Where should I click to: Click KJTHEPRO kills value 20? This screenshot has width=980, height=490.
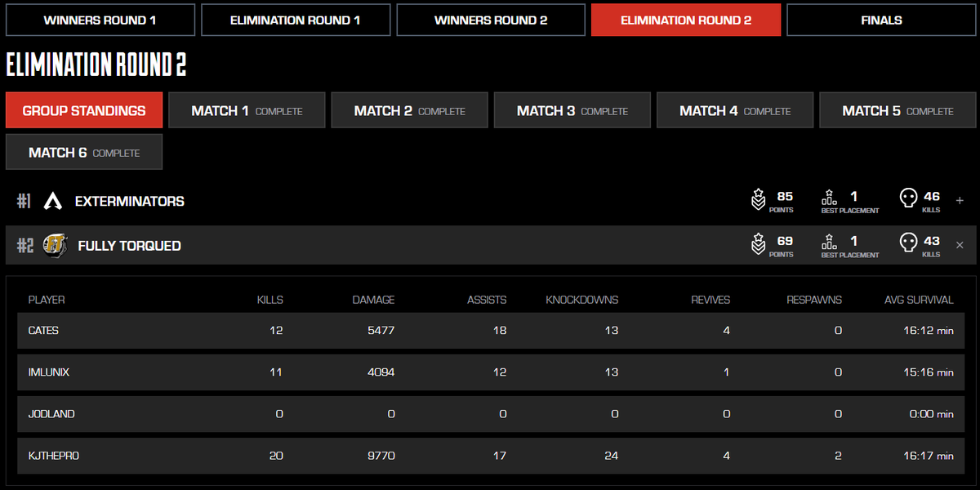tap(276, 456)
